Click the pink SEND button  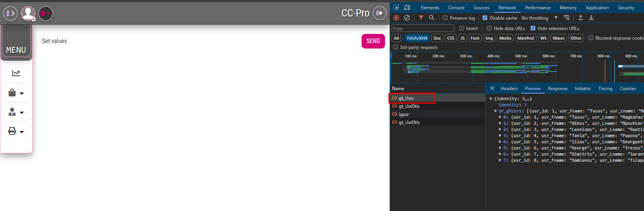373,41
